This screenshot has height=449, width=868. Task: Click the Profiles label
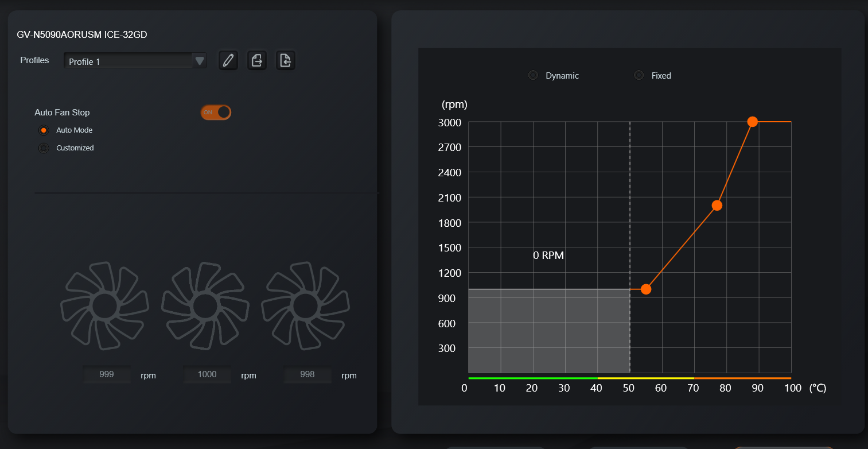pyautogui.click(x=34, y=60)
